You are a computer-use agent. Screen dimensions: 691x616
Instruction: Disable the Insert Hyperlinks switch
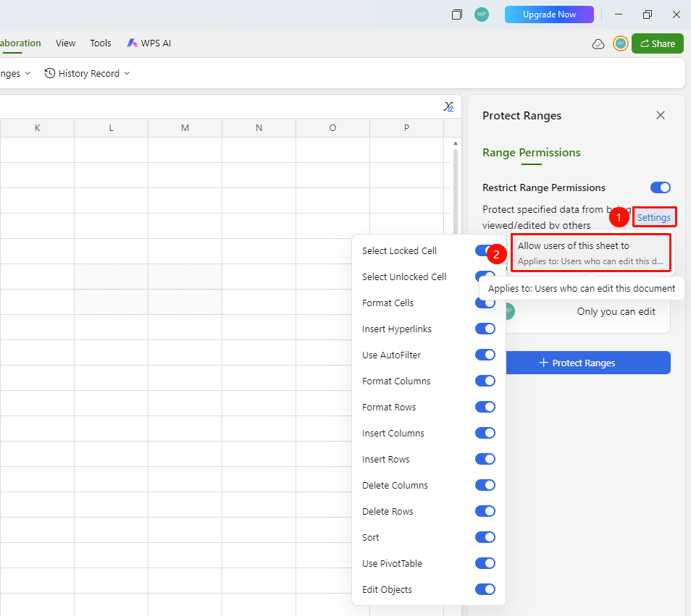point(485,329)
